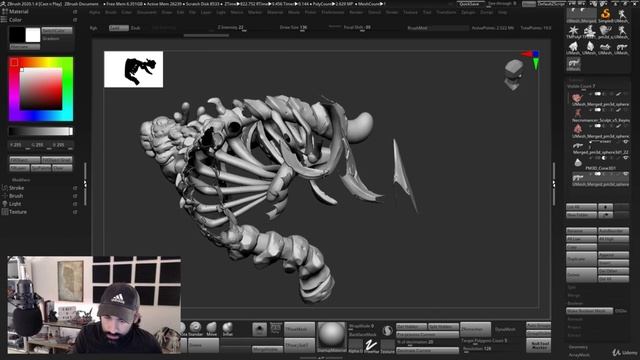Open the Alpha menu
This screenshot has height=360, width=640.
click(95, 12)
